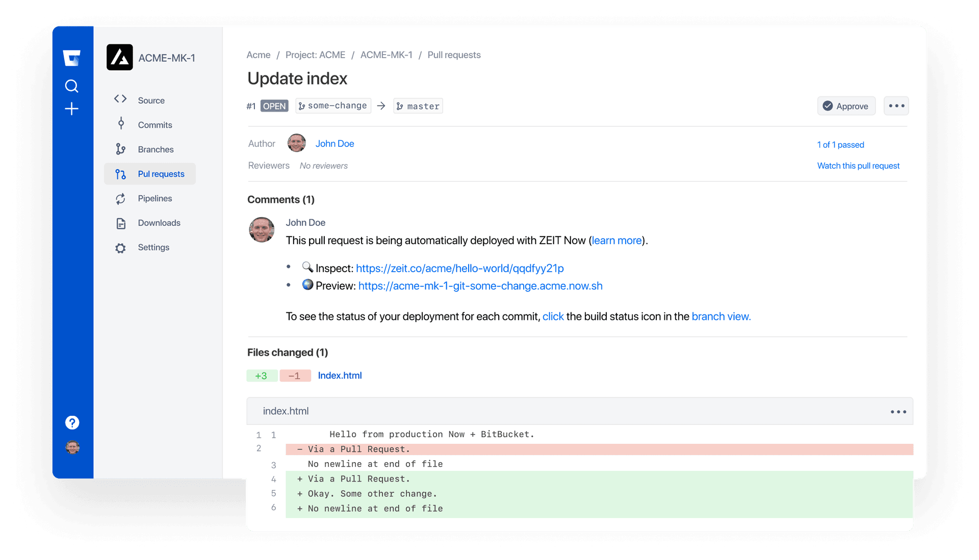This screenshot has width=979, height=560.
Task: Open the Index.html changed file link
Action: (x=340, y=376)
